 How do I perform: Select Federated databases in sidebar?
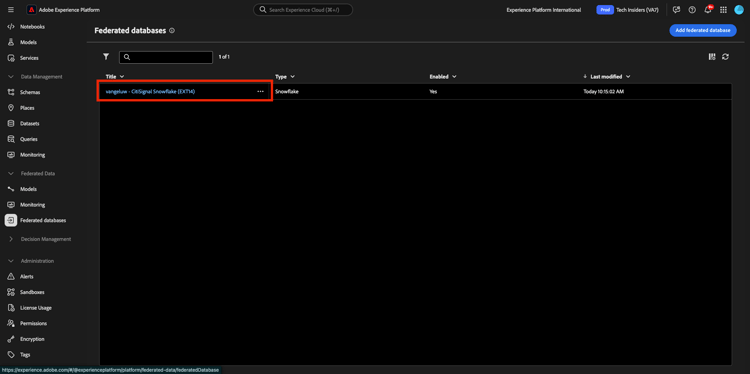coord(43,220)
